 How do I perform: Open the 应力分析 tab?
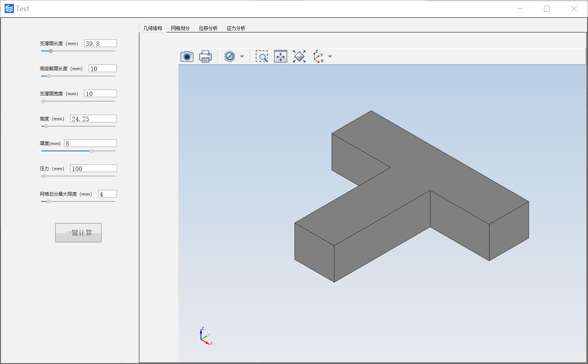[x=236, y=28]
